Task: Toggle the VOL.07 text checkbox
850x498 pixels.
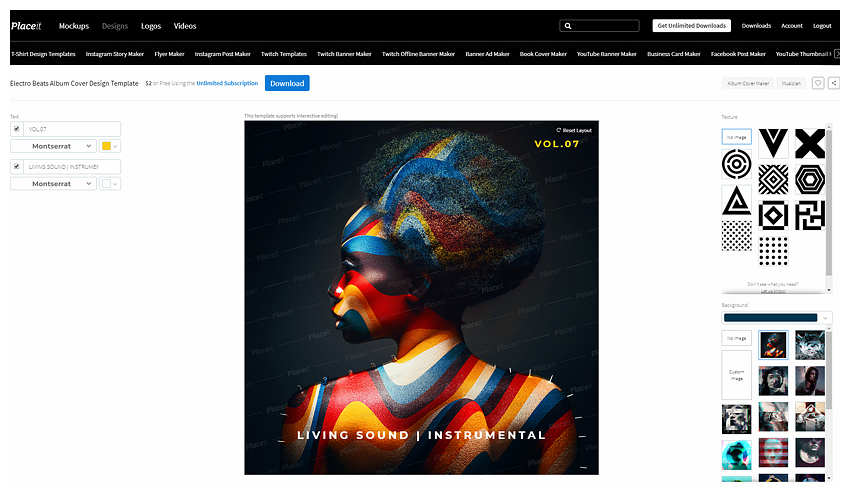Action: click(17, 129)
